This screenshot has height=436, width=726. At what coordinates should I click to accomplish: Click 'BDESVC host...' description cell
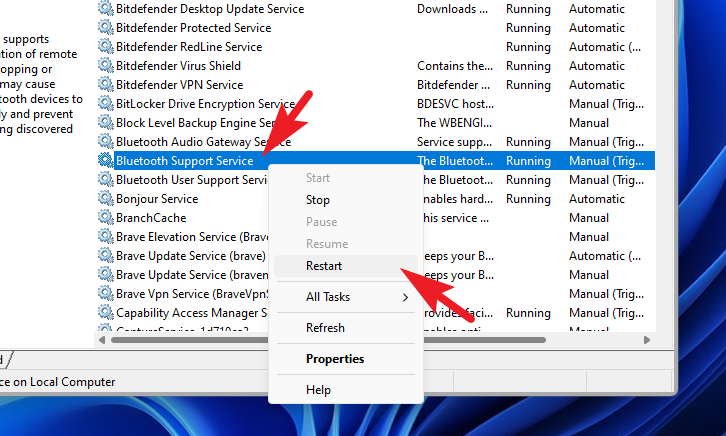tap(455, 104)
